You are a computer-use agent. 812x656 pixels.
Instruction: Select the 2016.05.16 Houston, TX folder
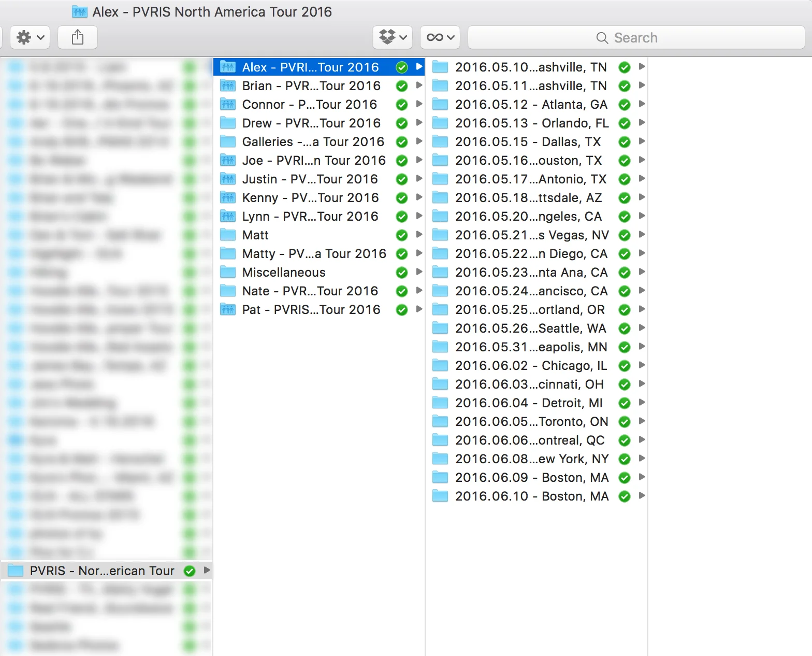pyautogui.click(x=536, y=160)
